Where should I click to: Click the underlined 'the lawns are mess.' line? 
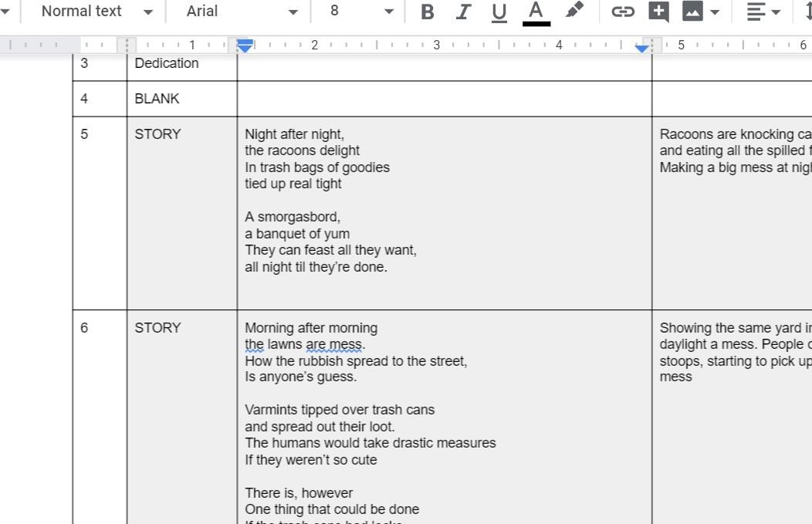point(305,344)
